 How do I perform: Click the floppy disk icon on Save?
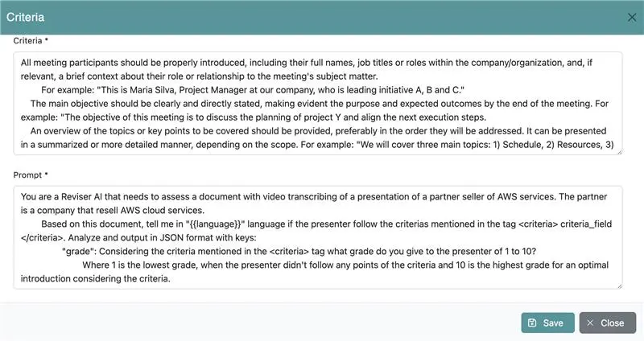(x=532, y=323)
